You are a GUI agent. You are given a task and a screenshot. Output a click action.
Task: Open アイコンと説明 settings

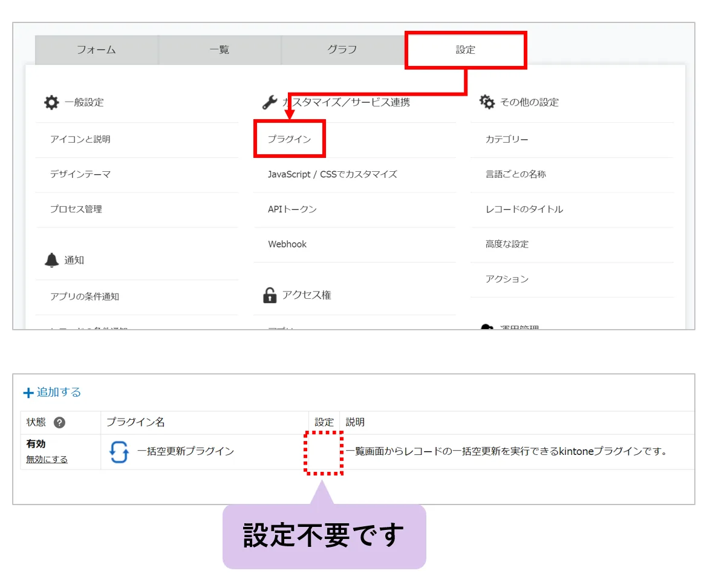(80, 140)
